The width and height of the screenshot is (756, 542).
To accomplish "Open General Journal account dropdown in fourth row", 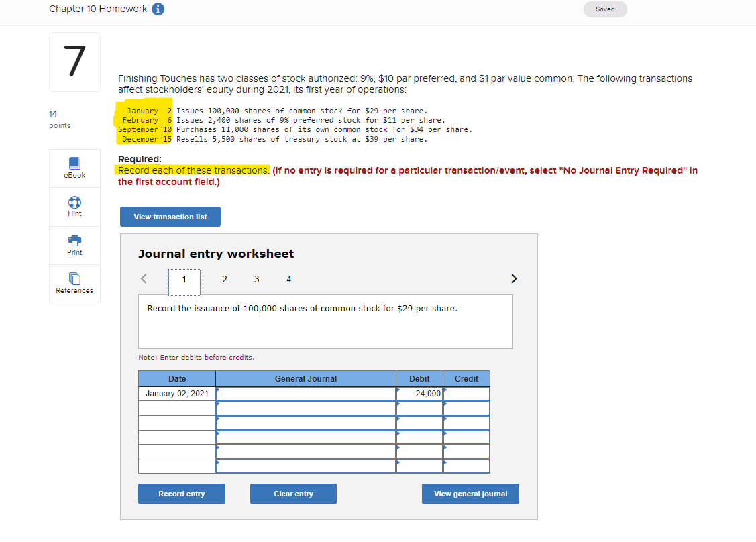I will (306, 437).
